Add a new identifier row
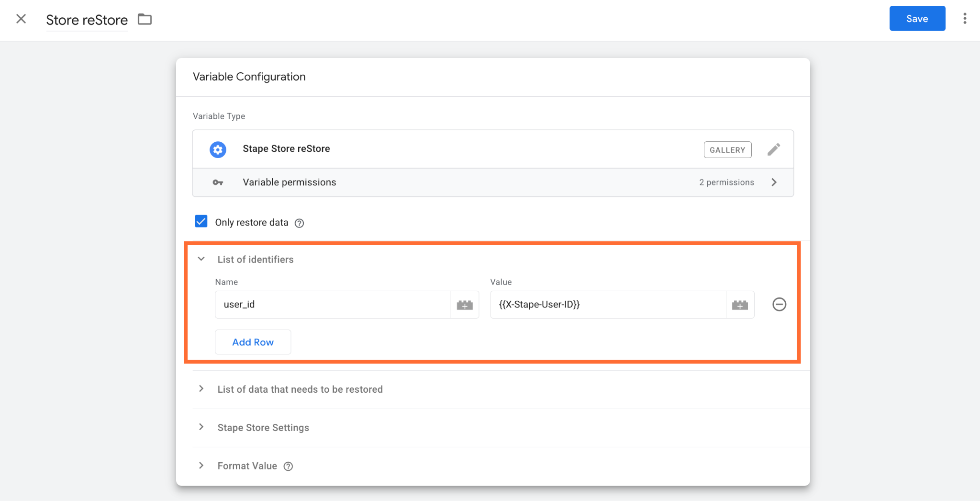The image size is (980, 501). coord(253,342)
